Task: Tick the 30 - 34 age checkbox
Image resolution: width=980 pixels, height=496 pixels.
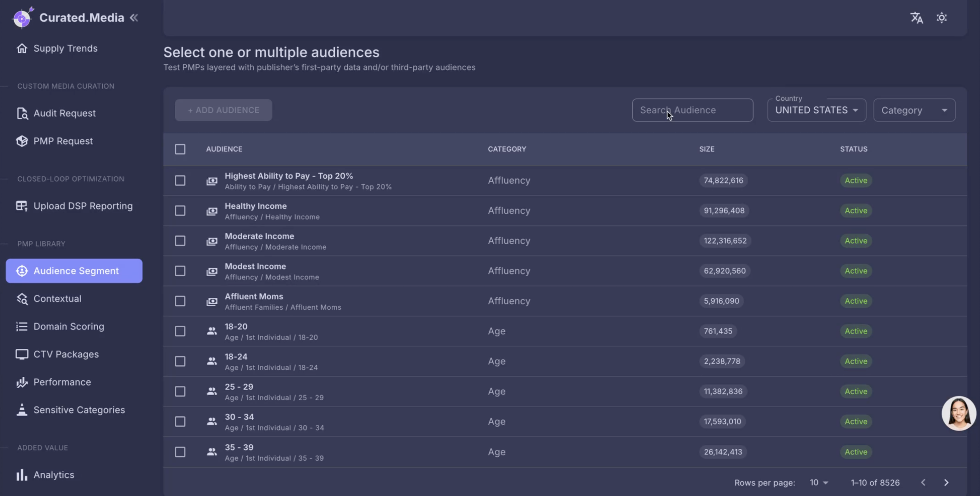Action: coord(180,422)
